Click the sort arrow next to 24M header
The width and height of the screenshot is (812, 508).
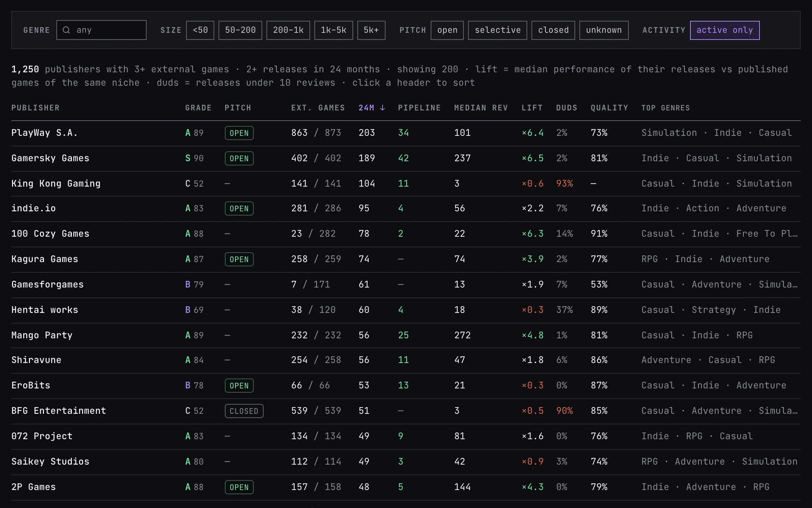[382, 108]
